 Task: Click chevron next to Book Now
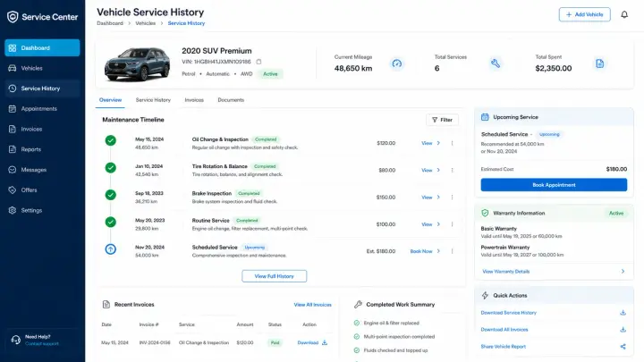(x=438, y=251)
